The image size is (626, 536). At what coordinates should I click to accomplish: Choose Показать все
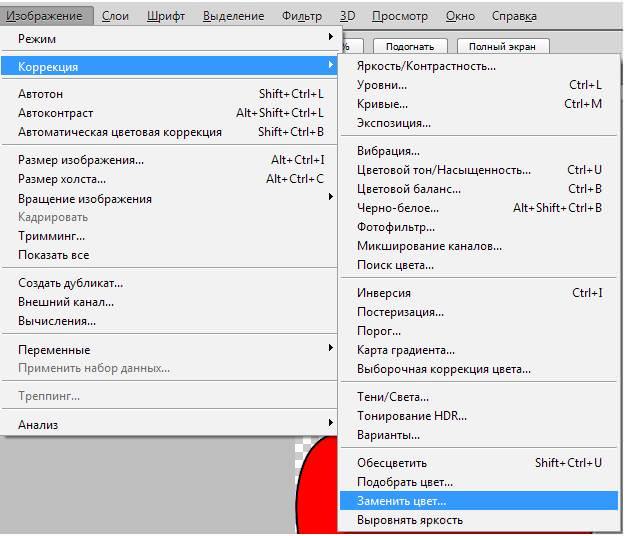(170, 255)
